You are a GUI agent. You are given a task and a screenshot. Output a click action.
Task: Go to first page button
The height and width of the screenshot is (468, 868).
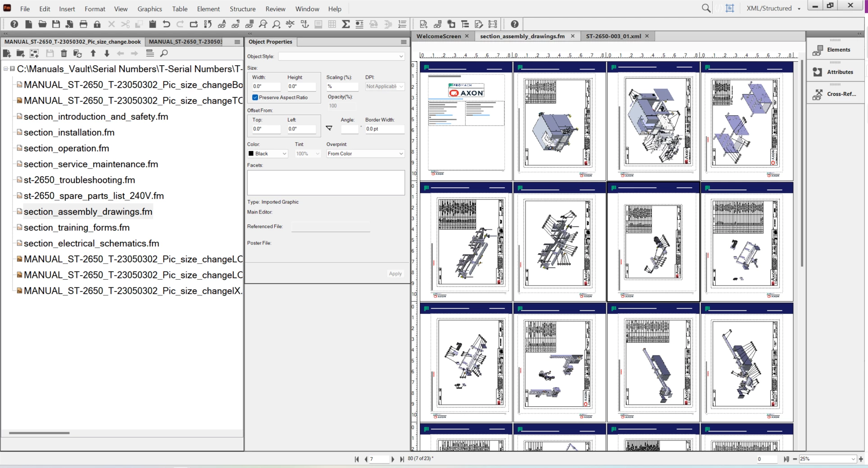[357, 459]
